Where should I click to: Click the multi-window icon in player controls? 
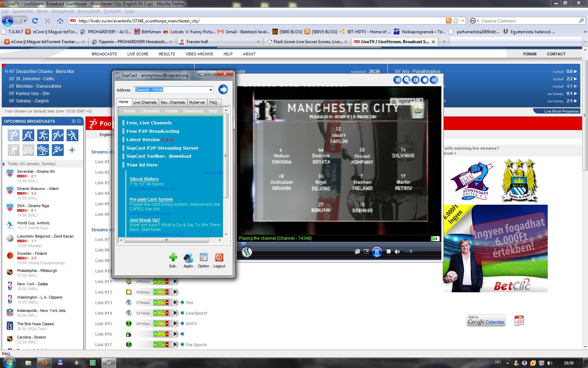357,252
